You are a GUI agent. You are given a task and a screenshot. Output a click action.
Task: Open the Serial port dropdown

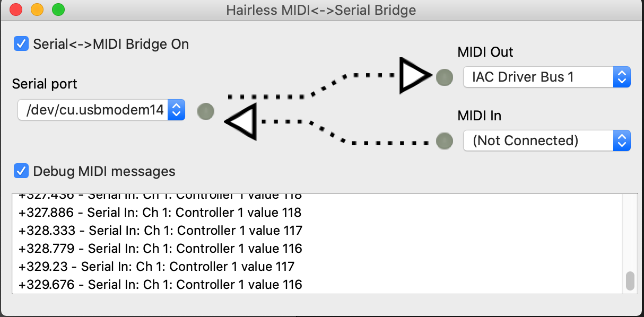[x=101, y=110]
